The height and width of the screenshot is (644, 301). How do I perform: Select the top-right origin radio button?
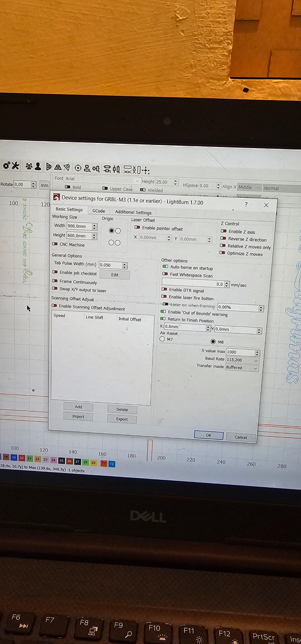118,231
